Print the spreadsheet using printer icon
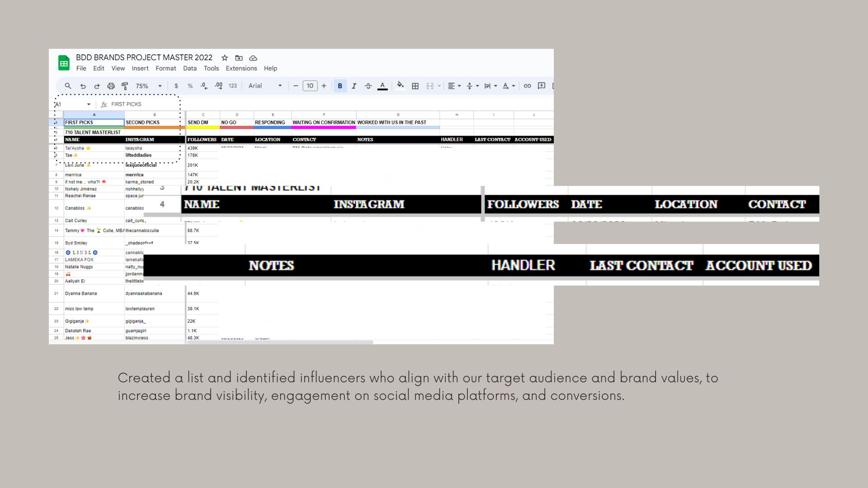The height and width of the screenshot is (488, 868). click(111, 86)
